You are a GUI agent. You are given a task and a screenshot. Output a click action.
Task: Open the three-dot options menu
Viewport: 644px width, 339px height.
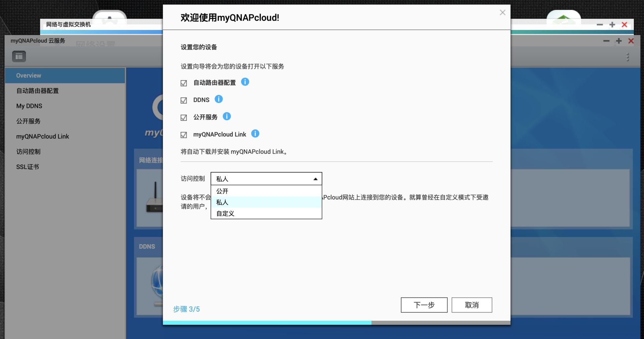coord(628,57)
